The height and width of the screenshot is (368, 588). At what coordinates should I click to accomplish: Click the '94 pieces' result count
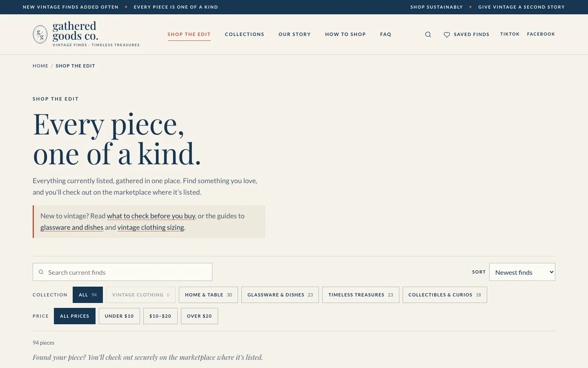(44, 343)
